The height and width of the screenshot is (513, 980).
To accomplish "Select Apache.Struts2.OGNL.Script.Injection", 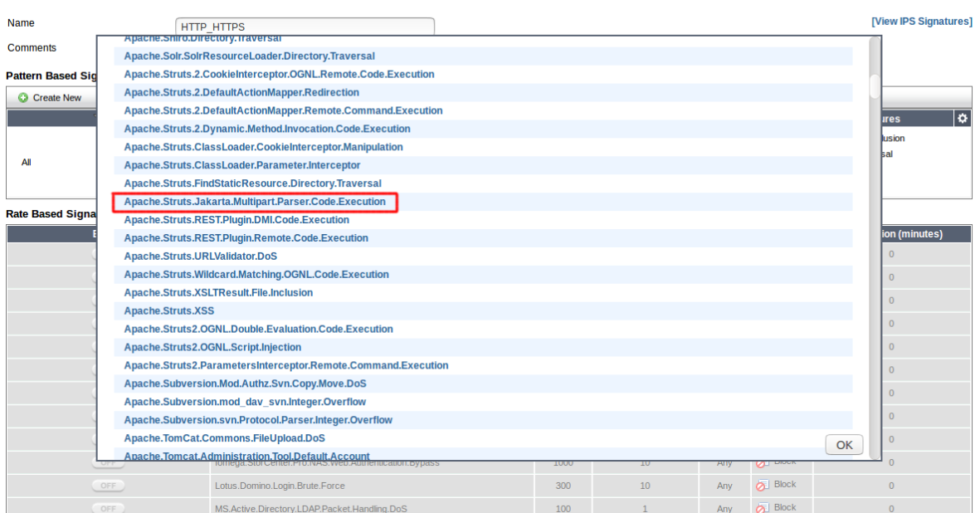I will tap(212, 347).
